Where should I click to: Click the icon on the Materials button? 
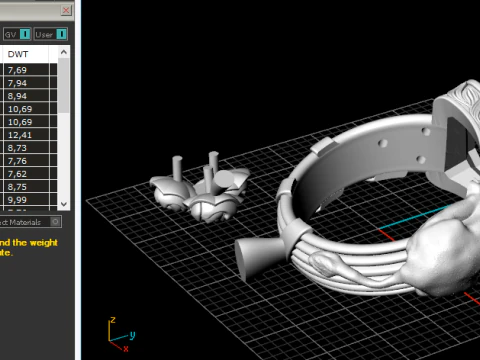click(x=55, y=222)
